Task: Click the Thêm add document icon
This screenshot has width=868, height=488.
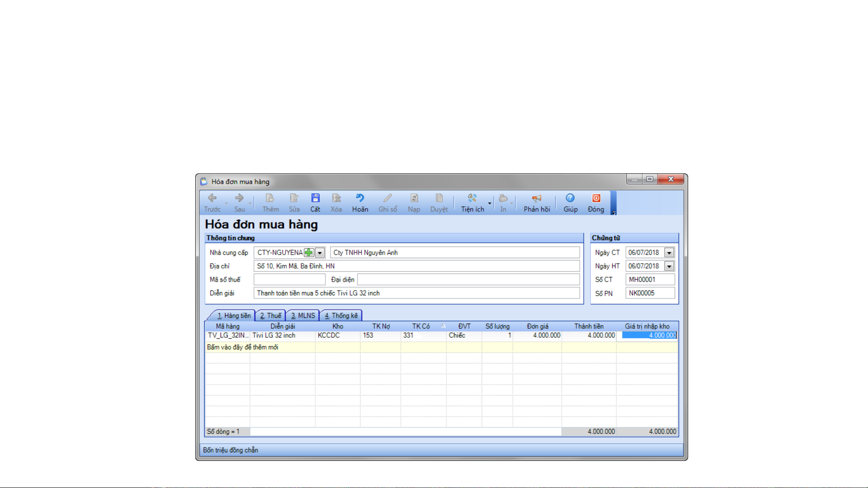Action: pos(270,199)
